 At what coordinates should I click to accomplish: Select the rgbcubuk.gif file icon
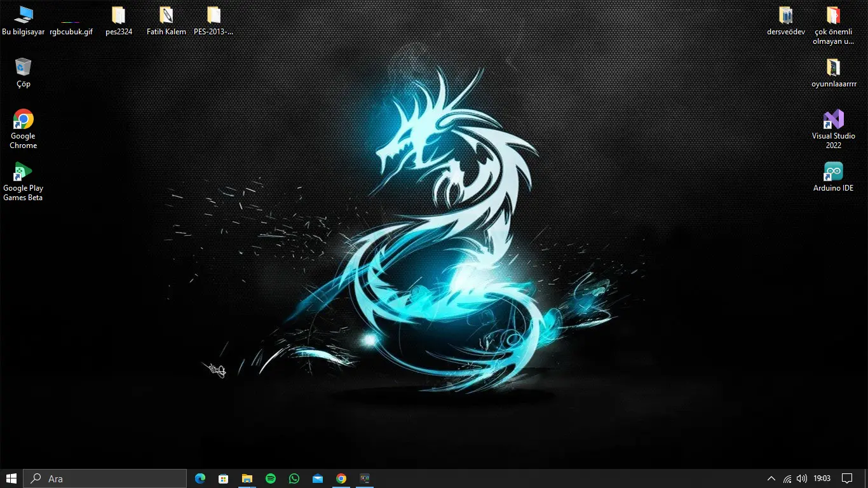(x=71, y=20)
